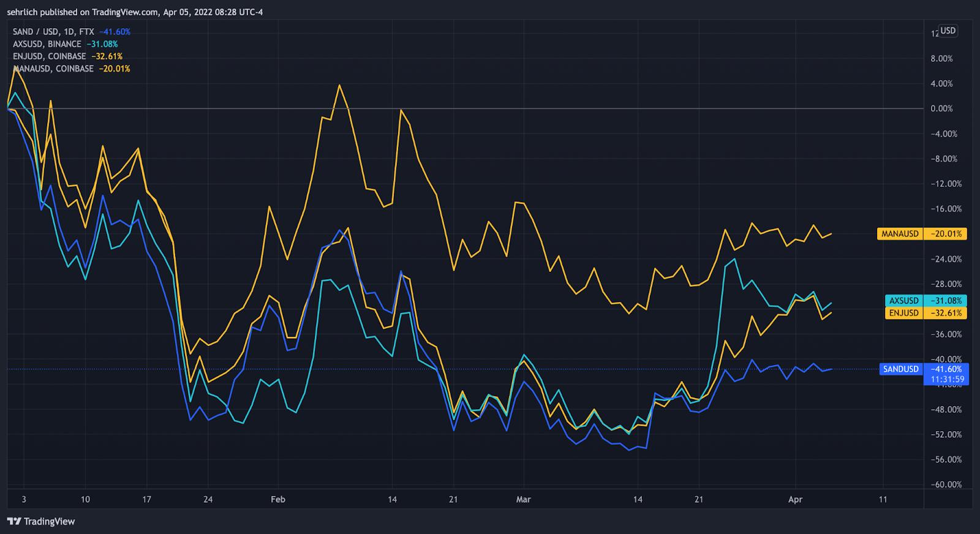Open the USD currency selector
Screen dimensions: 980x534
pyautogui.click(x=948, y=31)
